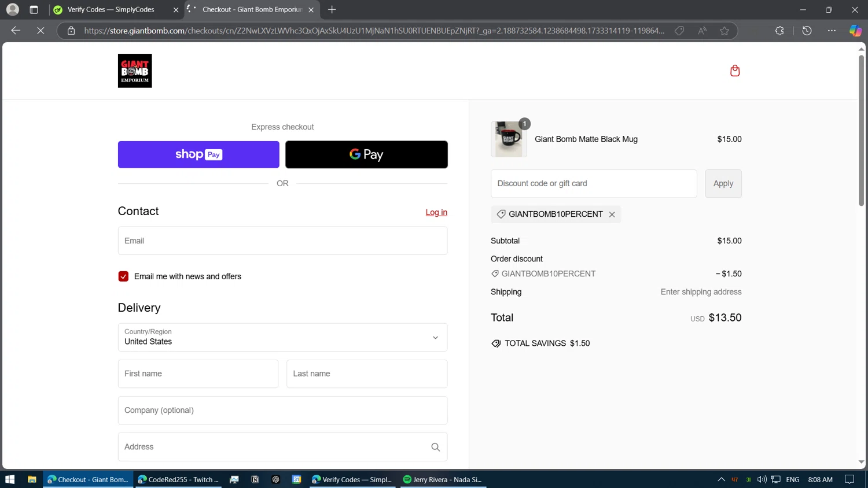Show hidden system tray icons
Image resolution: width=868 pixels, height=488 pixels.
[x=721, y=479]
